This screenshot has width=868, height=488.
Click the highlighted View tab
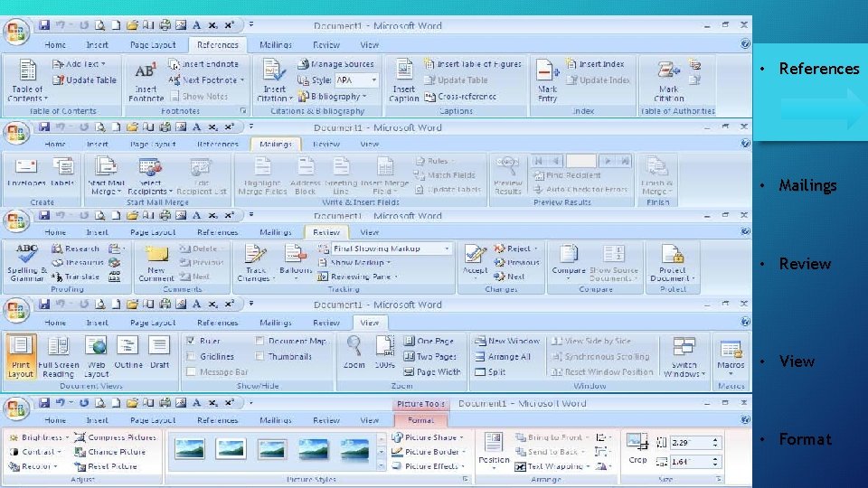pyautogui.click(x=369, y=323)
